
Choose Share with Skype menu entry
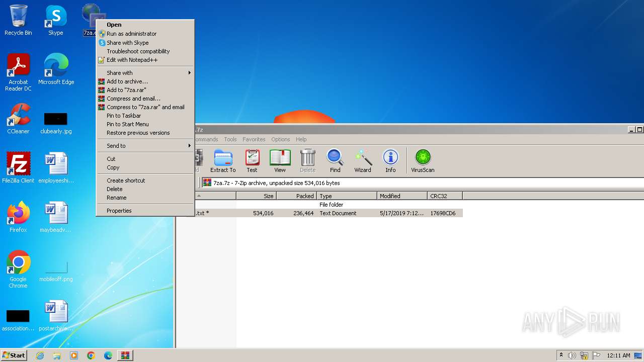pyautogui.click(x=145, y=43)
